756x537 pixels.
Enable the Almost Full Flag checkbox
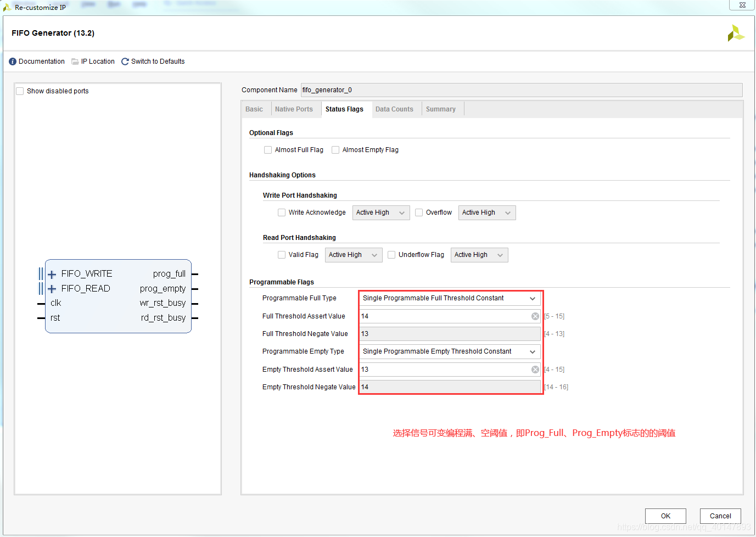tap(268, 149)
